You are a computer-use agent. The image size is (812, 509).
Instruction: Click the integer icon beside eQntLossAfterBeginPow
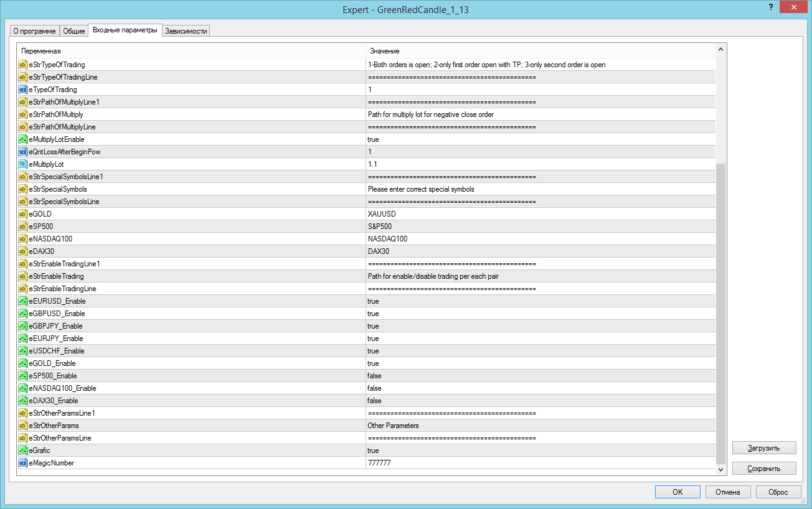[x=23, y=152]
